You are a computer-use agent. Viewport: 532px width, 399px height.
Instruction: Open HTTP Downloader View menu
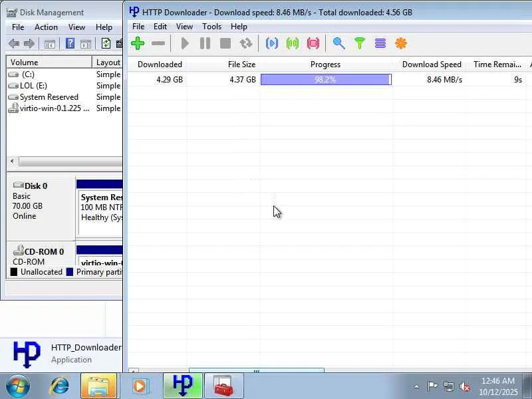pos(184,27)
